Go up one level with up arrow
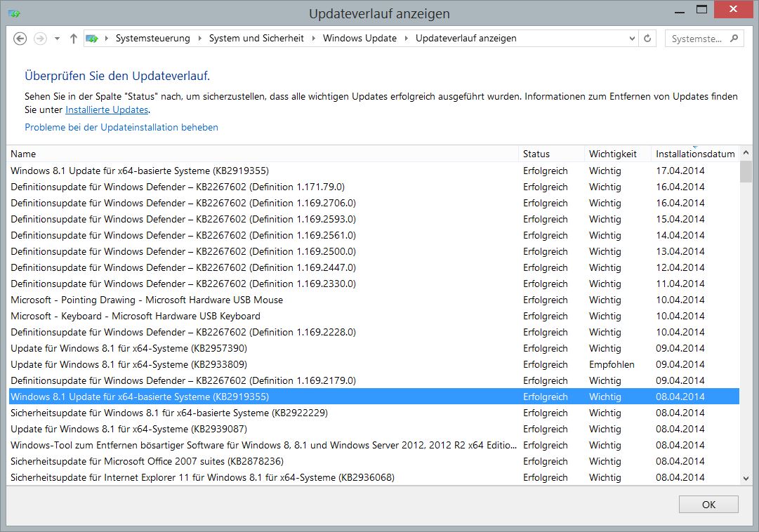This screenshot has height=532, width=759. [74, 38]
